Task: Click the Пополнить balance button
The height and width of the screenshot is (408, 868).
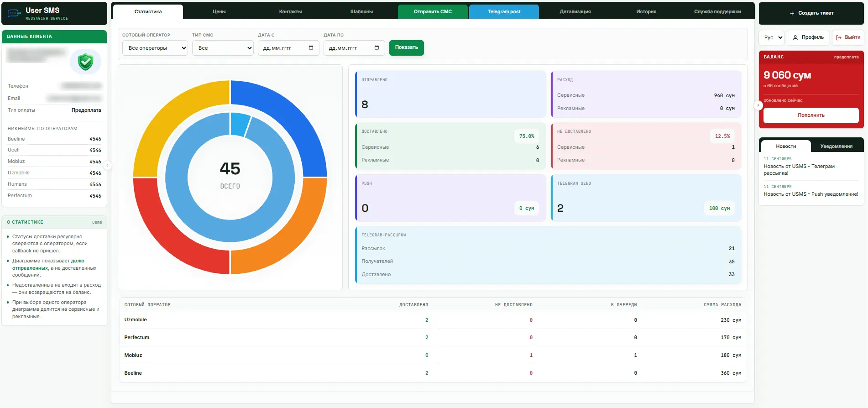Action: tap(811, 115)
